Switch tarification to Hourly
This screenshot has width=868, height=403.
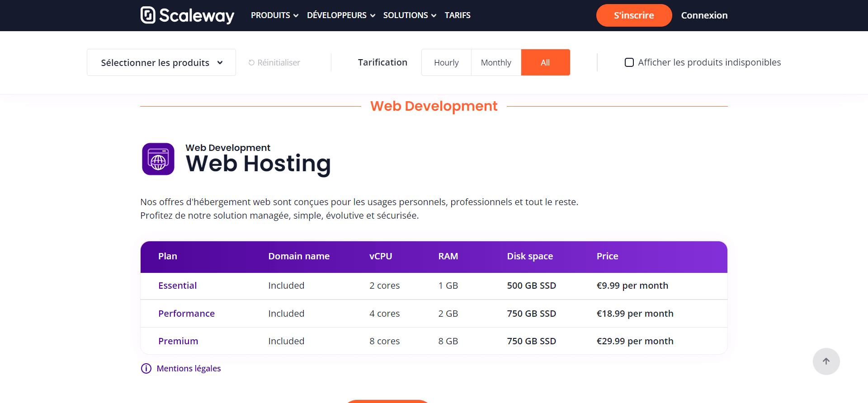click(446, 62)
